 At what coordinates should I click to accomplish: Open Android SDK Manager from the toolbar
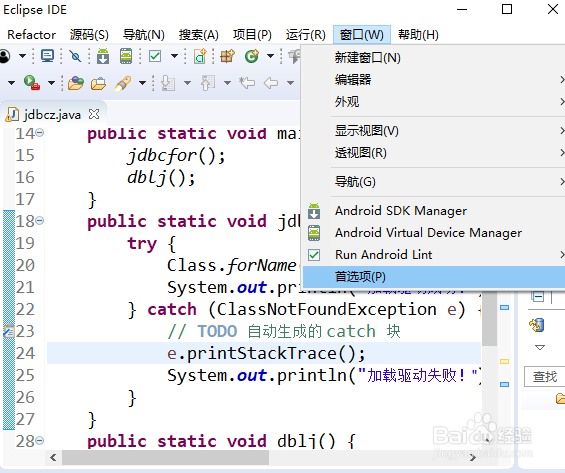[103, 56]
